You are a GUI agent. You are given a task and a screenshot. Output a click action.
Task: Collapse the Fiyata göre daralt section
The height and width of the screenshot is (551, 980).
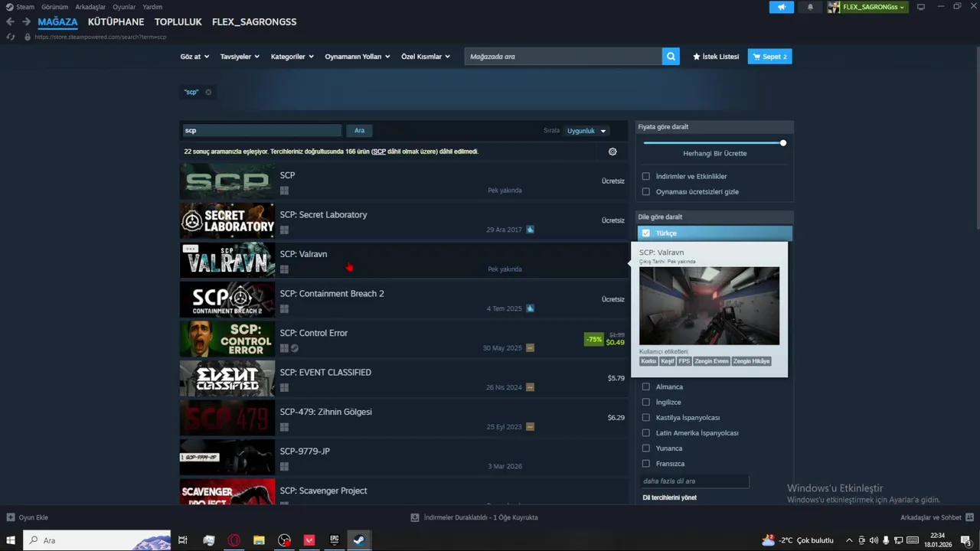coord(715,127)
